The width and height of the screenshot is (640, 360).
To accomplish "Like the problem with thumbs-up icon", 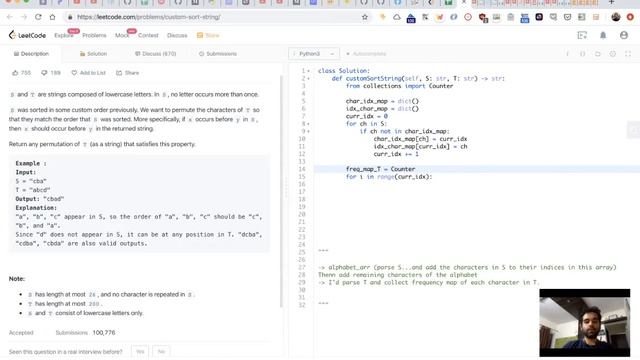I will click(15, 73).
